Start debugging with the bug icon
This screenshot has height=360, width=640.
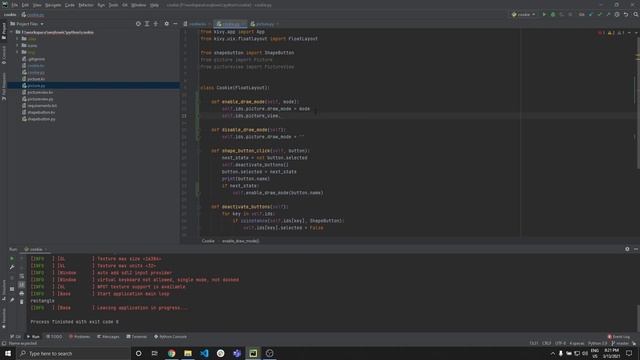click(553, 14)
